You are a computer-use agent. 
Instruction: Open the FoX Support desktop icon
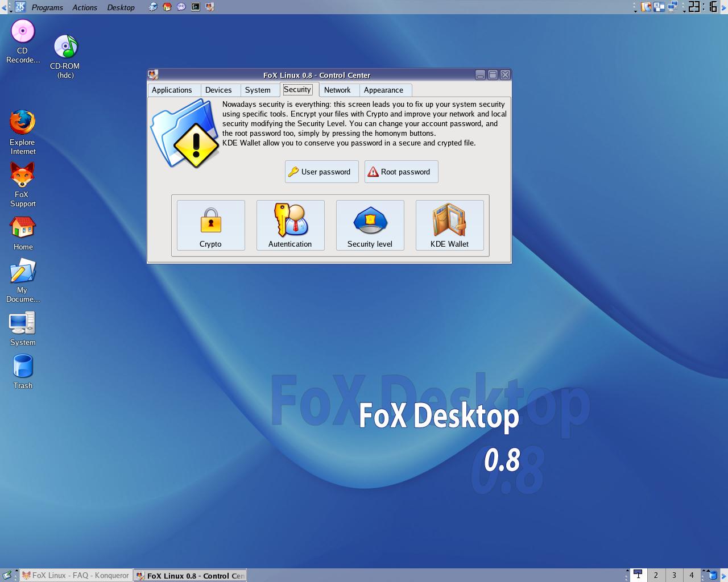point(23,185)
